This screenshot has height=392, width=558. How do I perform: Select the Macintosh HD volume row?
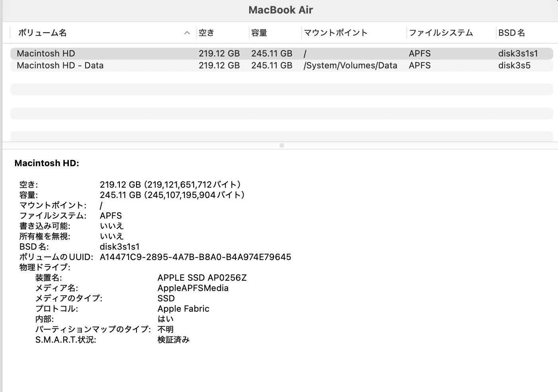[x=281, y=54]
